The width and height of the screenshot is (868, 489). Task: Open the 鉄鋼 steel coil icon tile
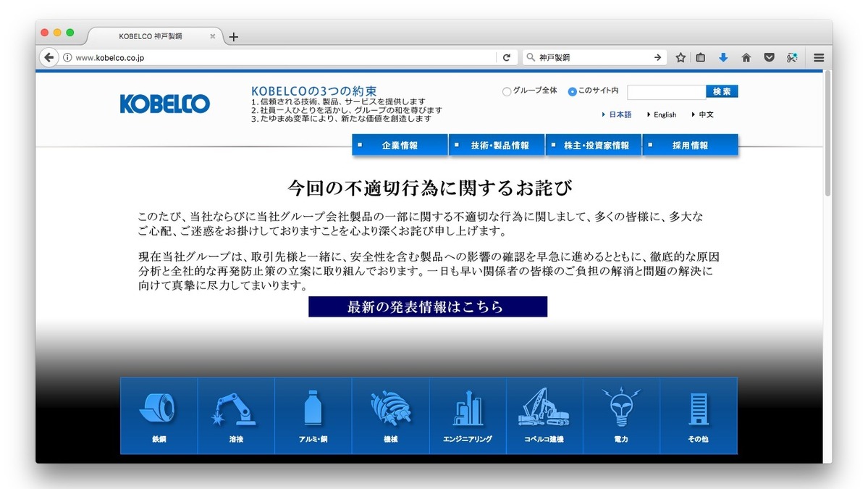coord(159,415)
